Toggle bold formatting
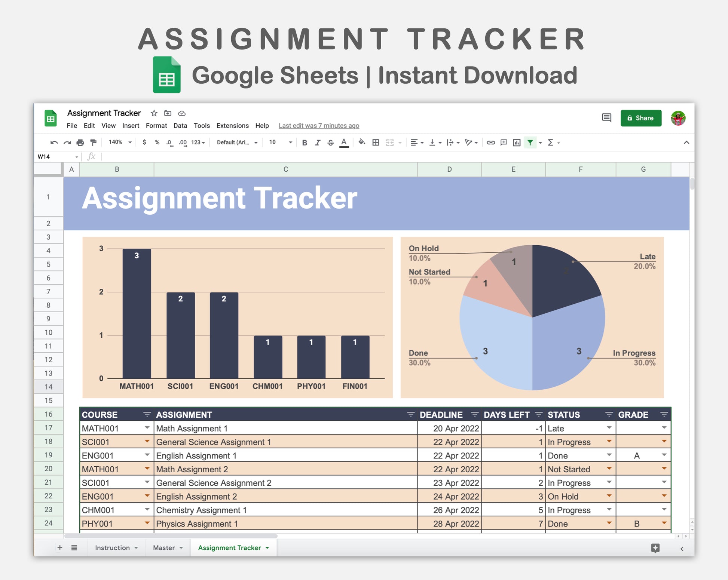 click(305, 142)
